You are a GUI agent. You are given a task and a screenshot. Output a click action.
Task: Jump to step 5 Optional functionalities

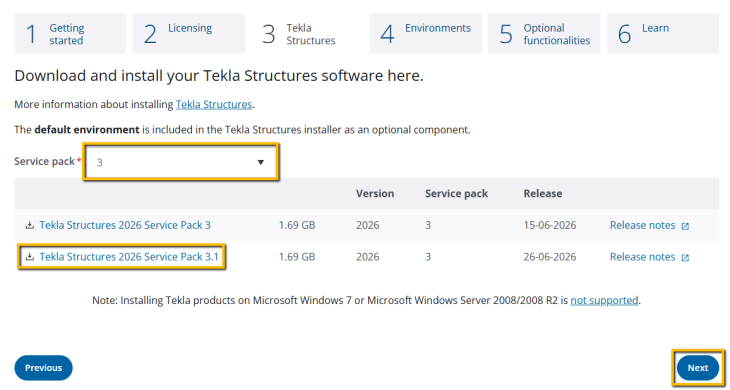(544, 34)
